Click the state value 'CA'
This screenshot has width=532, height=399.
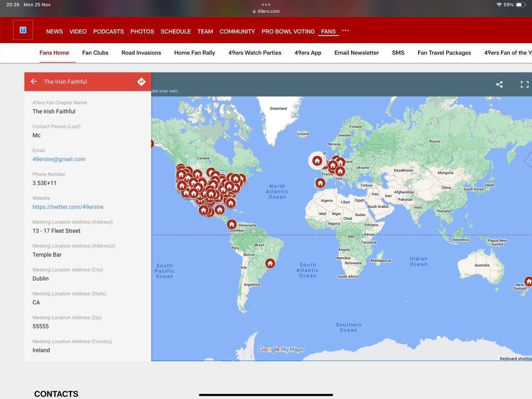coord(36,302)
